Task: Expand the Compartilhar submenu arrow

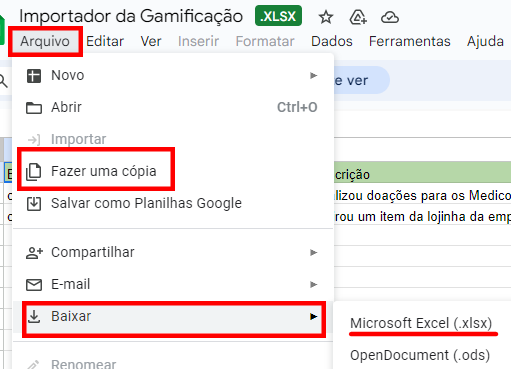Action: (x=313, y=253)
